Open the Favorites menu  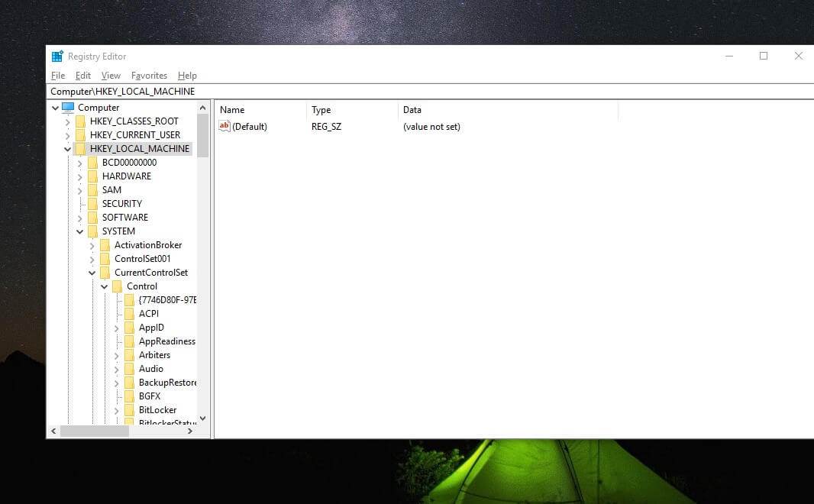tap(149, 75)
